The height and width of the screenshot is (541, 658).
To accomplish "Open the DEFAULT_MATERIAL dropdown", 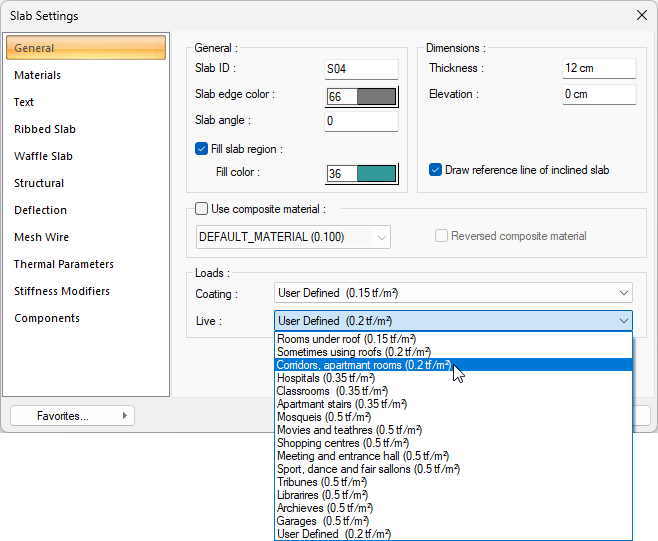I will (293, 237).
